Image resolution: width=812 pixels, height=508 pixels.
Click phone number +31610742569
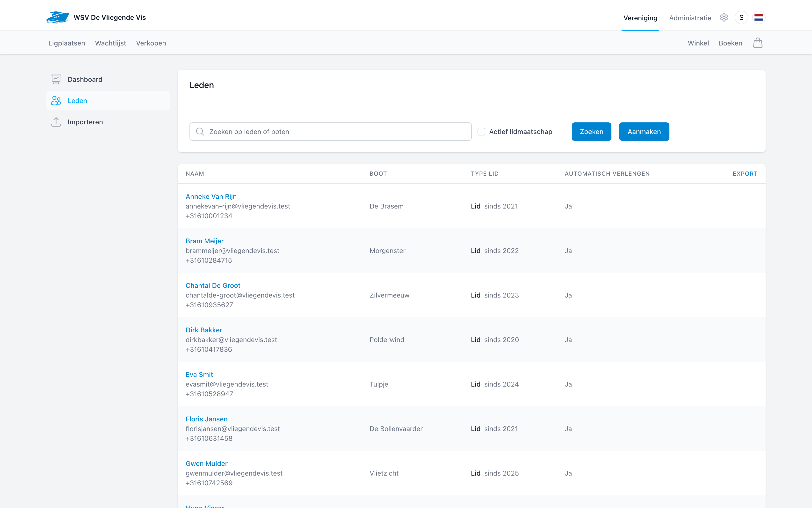[x=209, y=483]
